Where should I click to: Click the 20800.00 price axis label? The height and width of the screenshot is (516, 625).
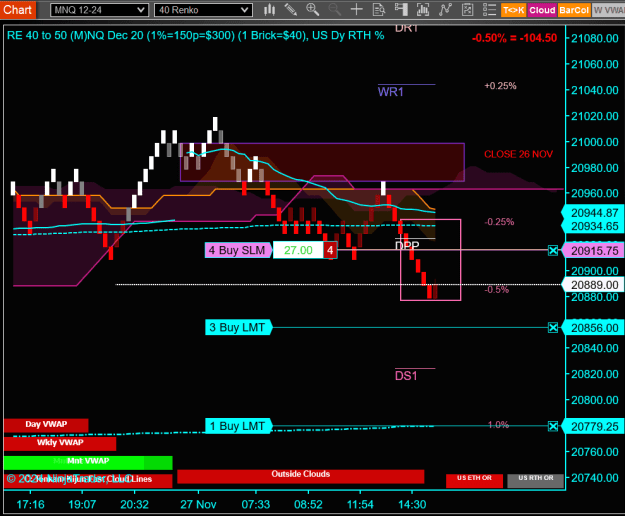(x=595, y=400)
